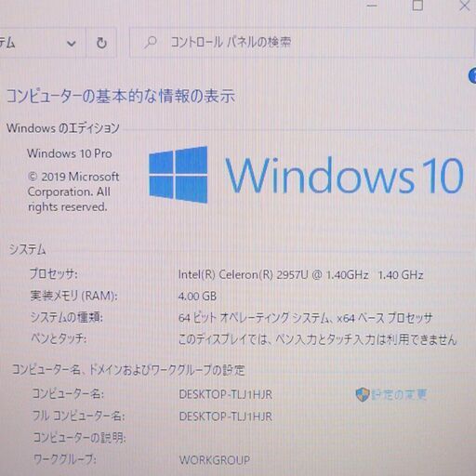
Task: Select the text 'Windows 10 Pro'
Action: point(70,153)
